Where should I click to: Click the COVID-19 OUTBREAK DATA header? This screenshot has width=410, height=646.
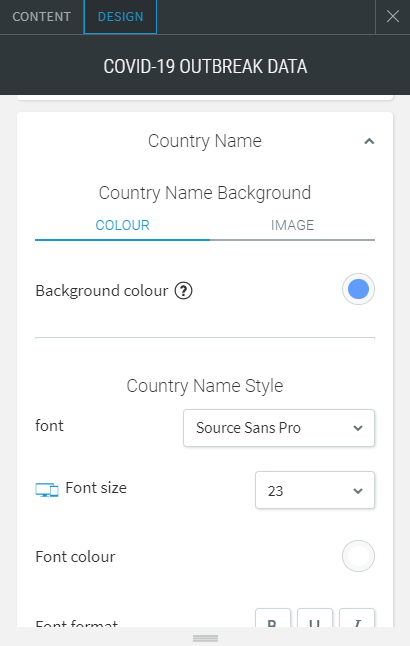205,66
